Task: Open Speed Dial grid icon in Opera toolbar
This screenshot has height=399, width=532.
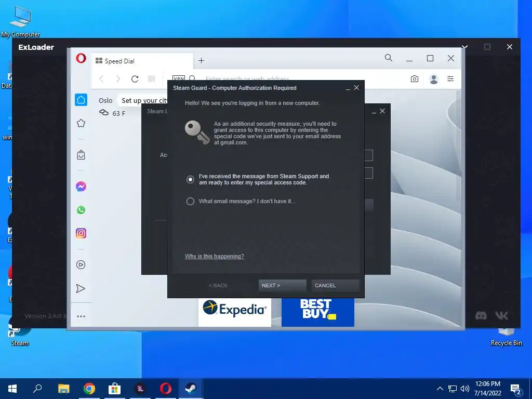Action: [151, 79]
